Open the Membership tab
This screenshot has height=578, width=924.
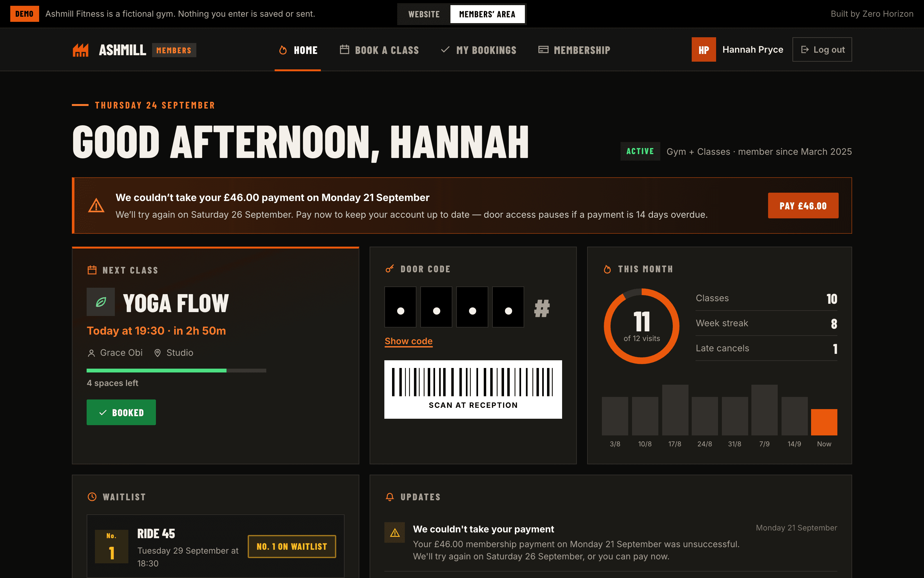point(574,50)
